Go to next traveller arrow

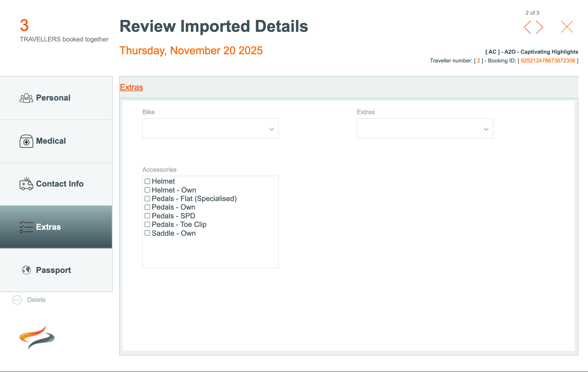pos(539,27)
